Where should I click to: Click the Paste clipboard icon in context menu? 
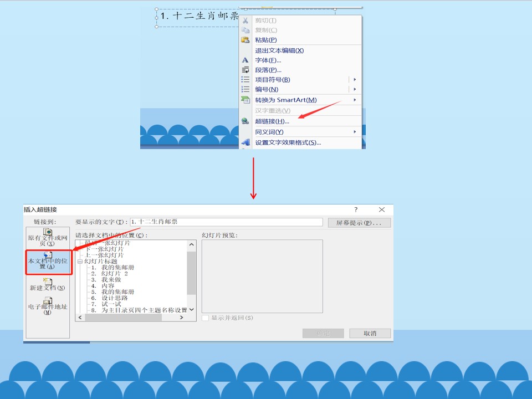pyautogui.click(x=245, y=40)
